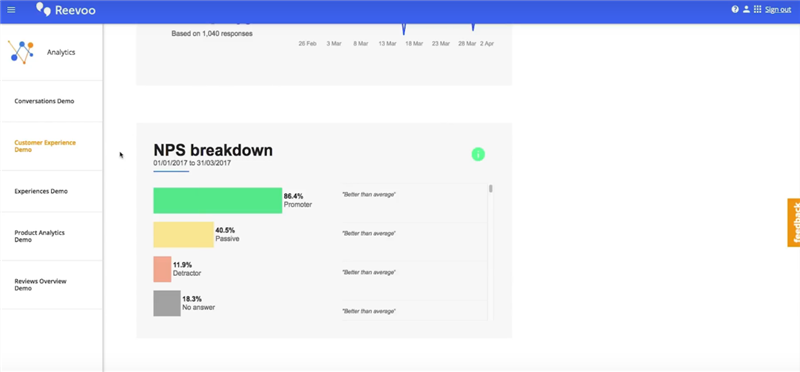Click "Based on 1,040 responses" text
The image size is (800, 372).
tap(212, 34)
